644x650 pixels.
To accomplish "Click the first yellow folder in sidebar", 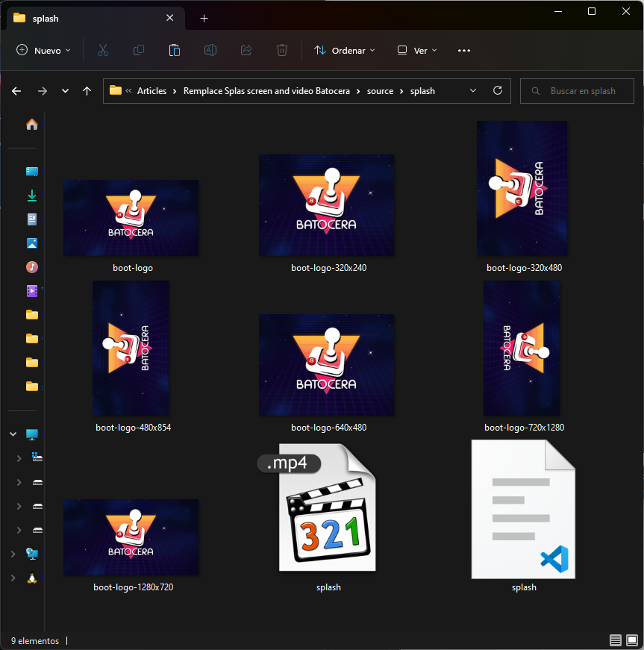I will (x=32, y=315).
